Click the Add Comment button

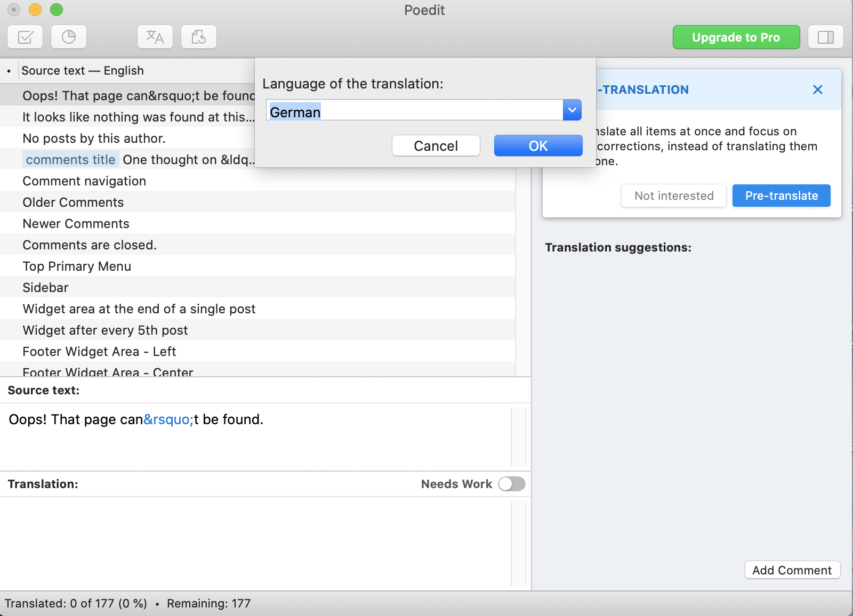(792, 570)
